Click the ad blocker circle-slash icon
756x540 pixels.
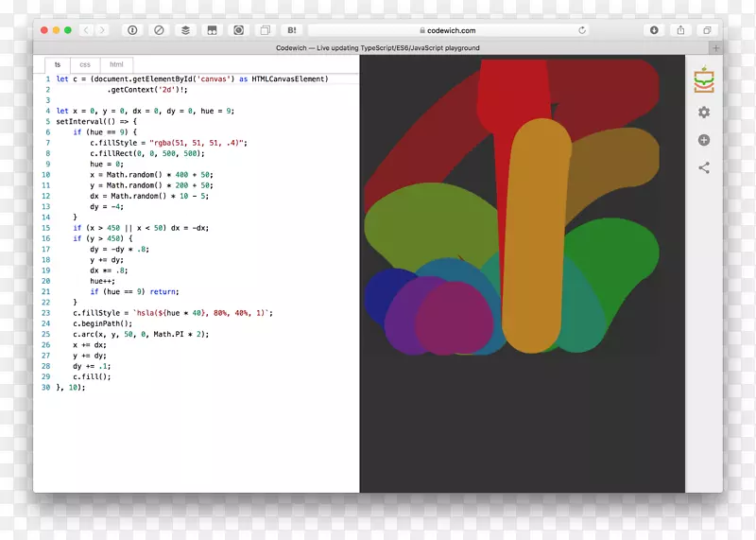(x=159, y=30)
